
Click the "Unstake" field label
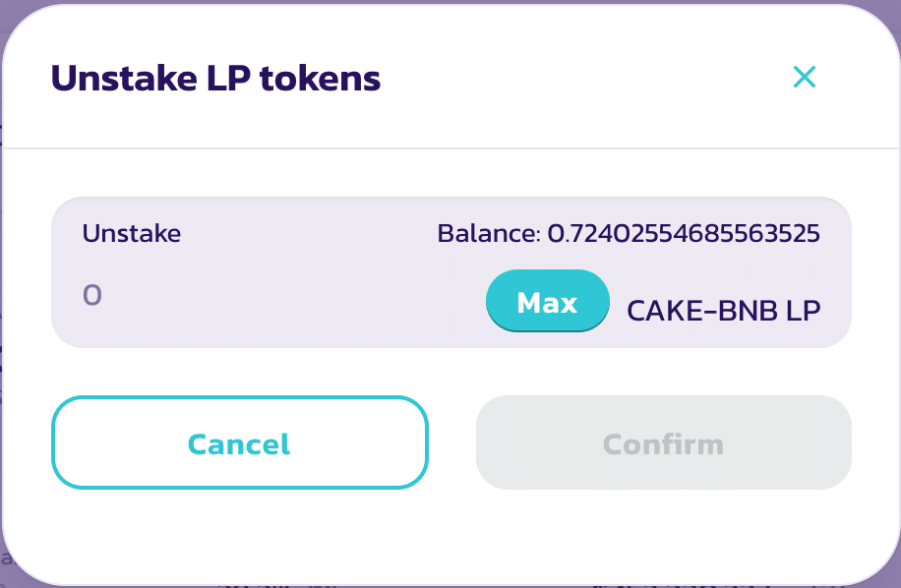(132, 234)
